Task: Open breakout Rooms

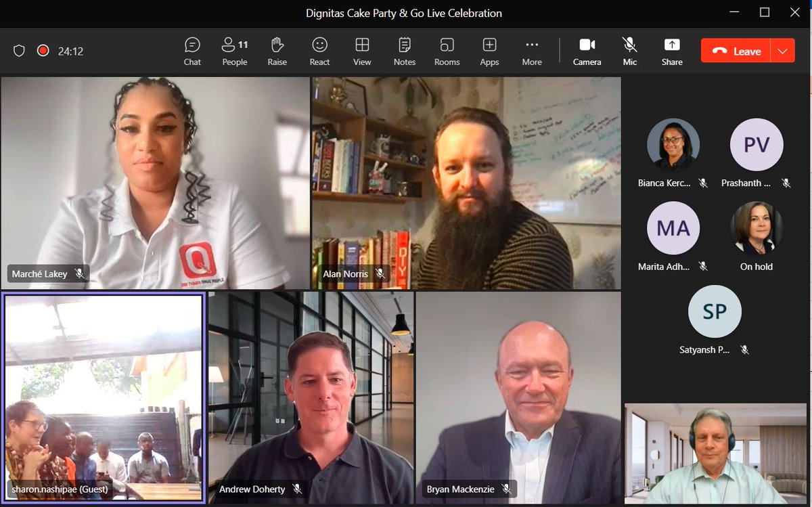Action: pos(447,51)
